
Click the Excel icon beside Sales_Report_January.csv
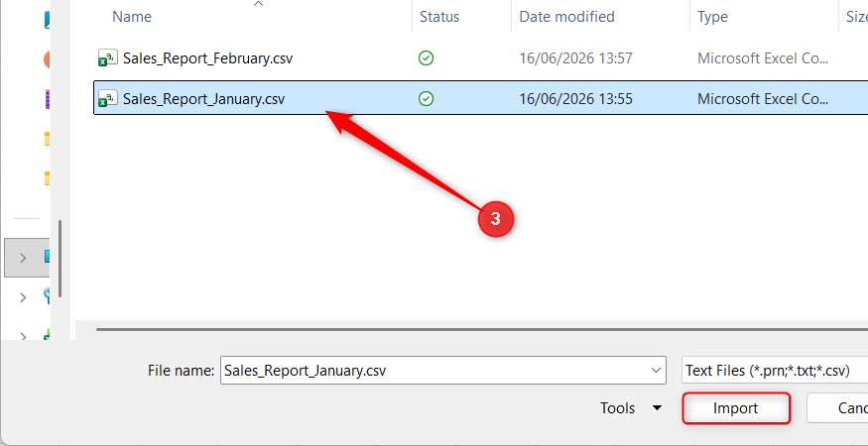108,99
